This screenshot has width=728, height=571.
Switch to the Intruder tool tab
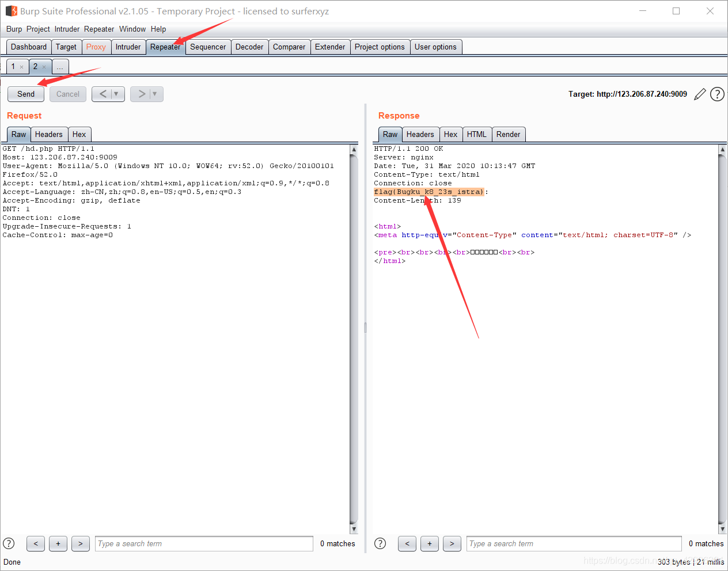(128, 47)
